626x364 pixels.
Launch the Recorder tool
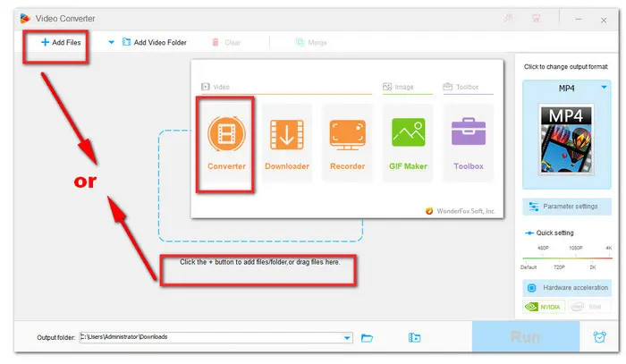coord(347,143)
